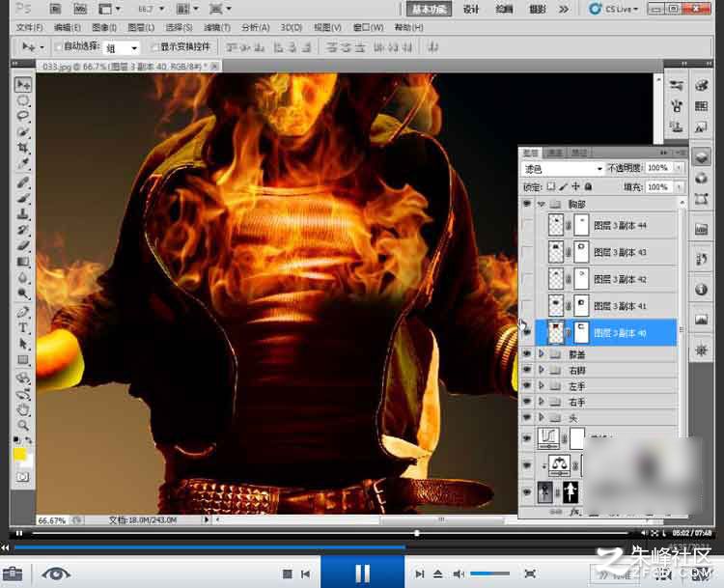The image size is (724, 588).
Task: Show layer 图层 3 副本 44
Action: tap(526, 225)
